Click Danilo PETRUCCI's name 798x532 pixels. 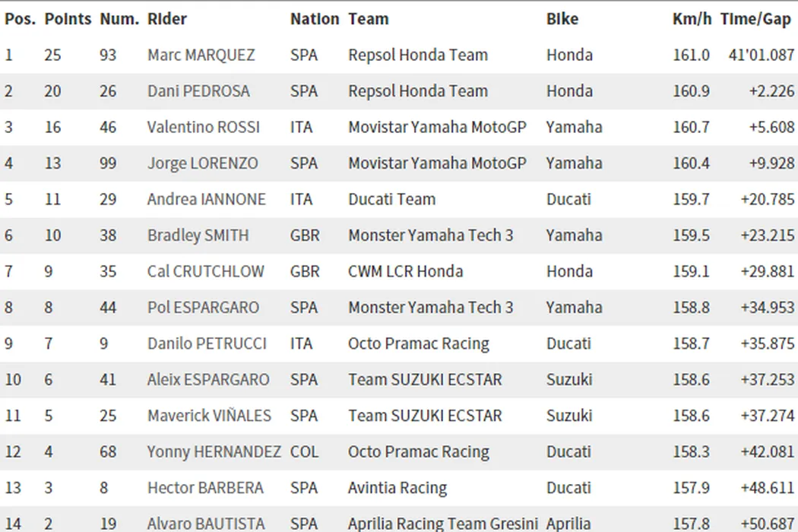(x=207, y=344)
